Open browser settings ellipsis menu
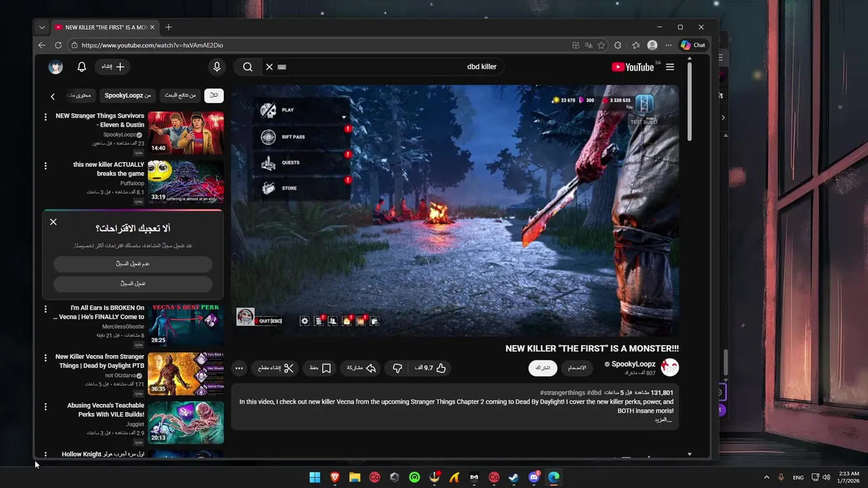Image resolution: width=868 pixels, height=488 pixels. click(669, 45)
